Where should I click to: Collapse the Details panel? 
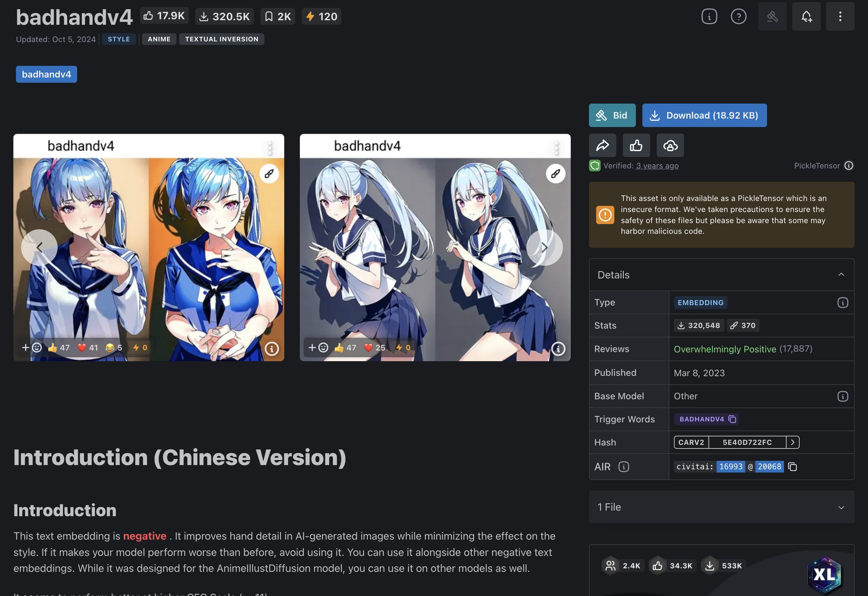pos(841,275)
